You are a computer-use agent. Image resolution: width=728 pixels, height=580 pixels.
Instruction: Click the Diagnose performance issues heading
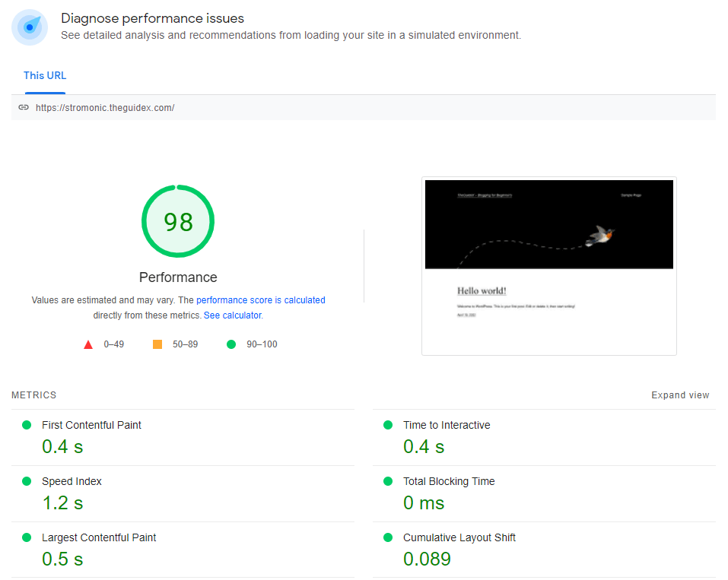152,17
